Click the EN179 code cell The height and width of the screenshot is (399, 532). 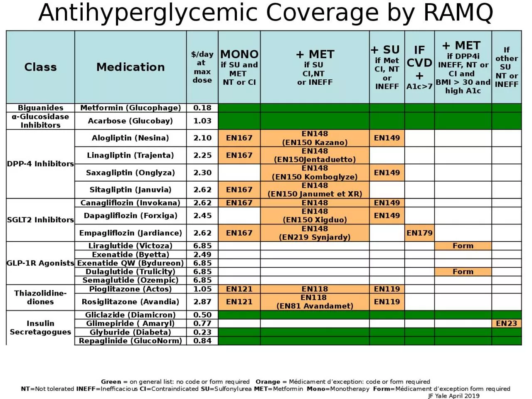click(x=420, y=233)
